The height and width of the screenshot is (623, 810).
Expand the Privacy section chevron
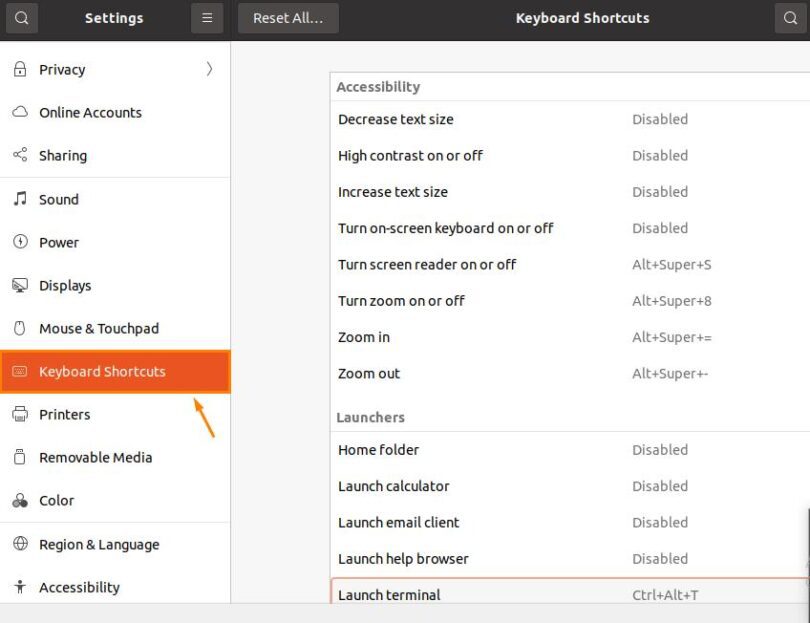coord(209,69)
